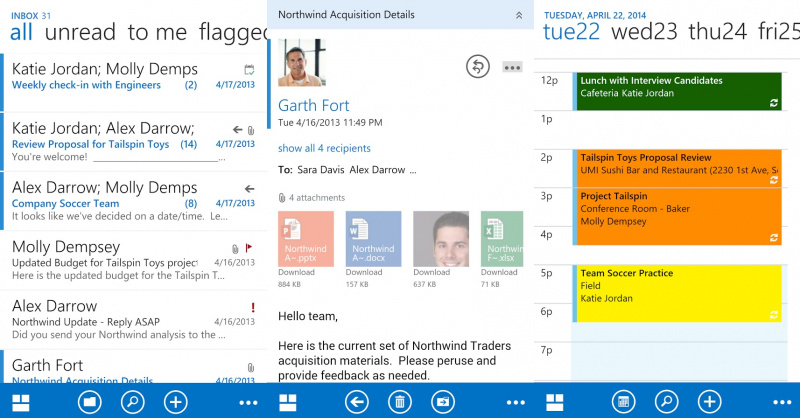Open the Northwind .pptx attachment tile
The height and width of the screenshot is (418, 800).
[x=305, y=238]
